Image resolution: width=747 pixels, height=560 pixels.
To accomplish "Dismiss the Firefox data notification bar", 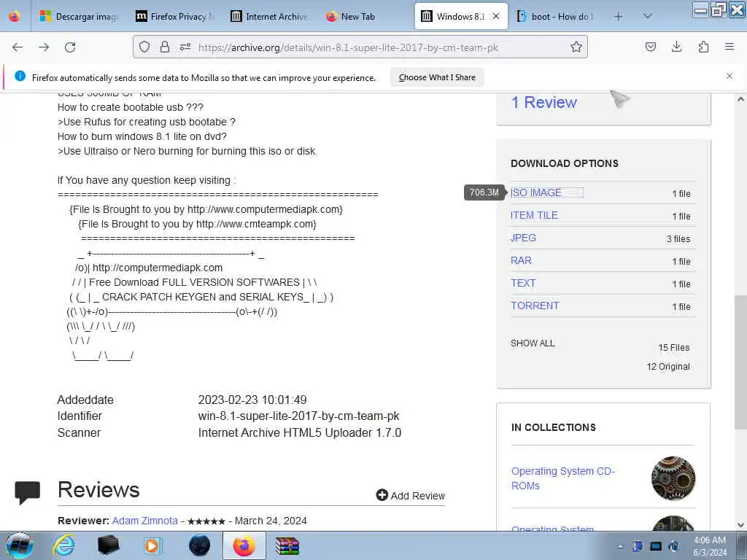I will (x=729, y=76).
